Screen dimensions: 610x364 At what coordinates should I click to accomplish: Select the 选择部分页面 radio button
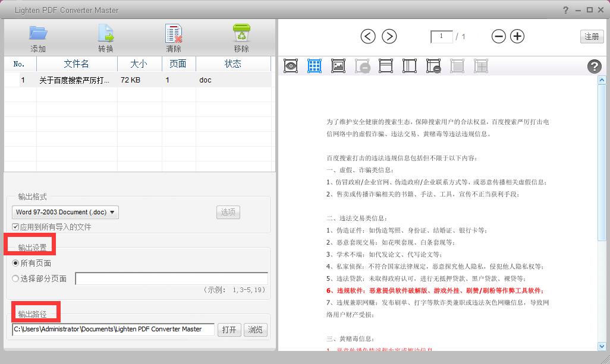pos(15,278)
